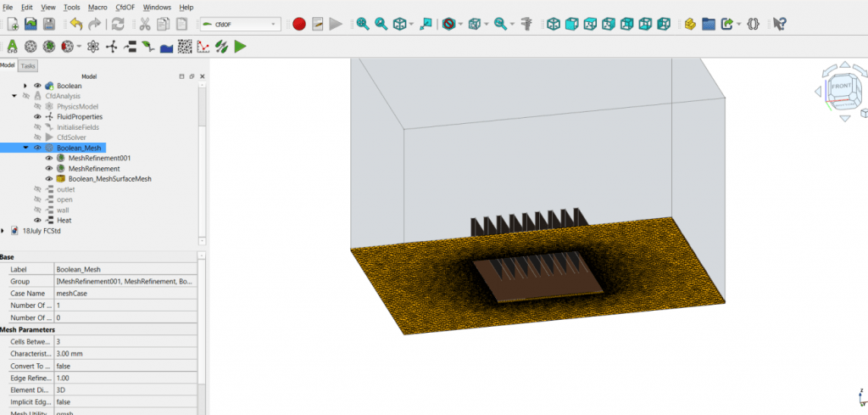Open the physics model atom icon
This screenshot has width=868, height=415.
tap(94, 47)
